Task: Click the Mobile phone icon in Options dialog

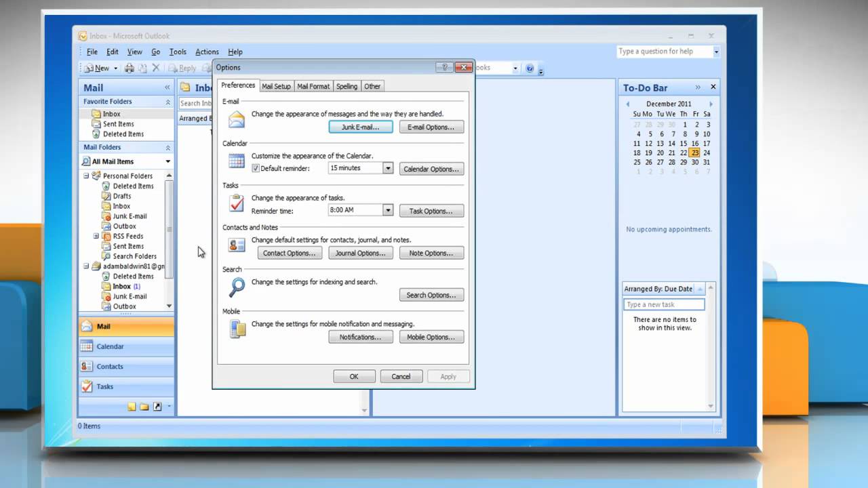Action: [x=237, y=329]
